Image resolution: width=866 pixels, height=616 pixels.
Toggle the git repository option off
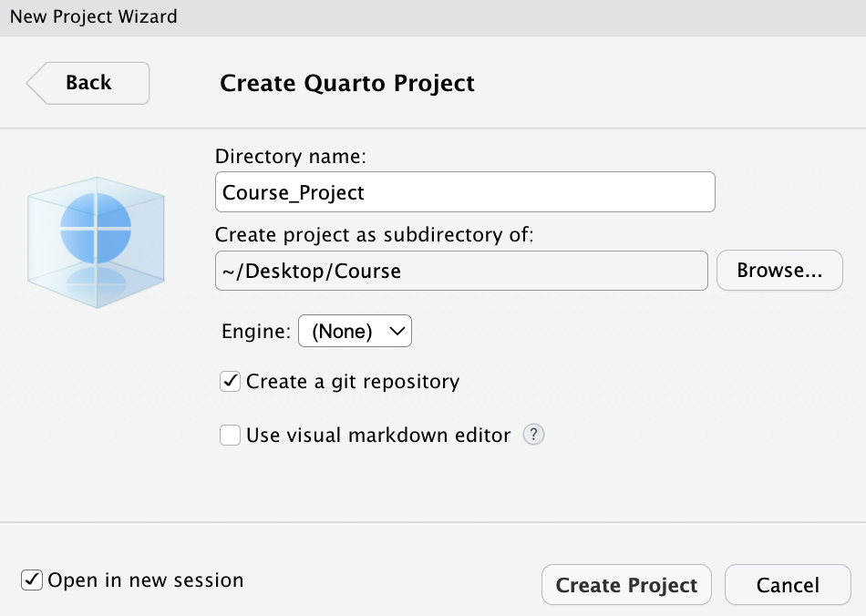230,381
